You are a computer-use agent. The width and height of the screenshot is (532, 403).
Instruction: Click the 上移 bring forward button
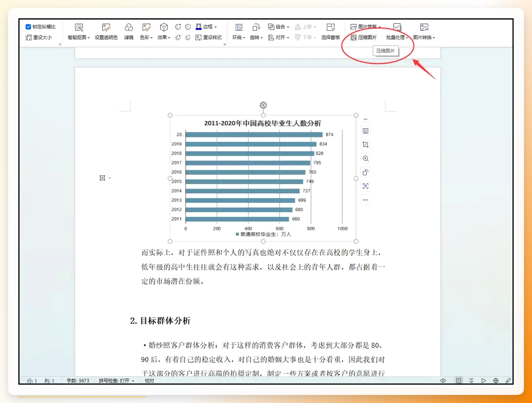(x=306, y=27)
